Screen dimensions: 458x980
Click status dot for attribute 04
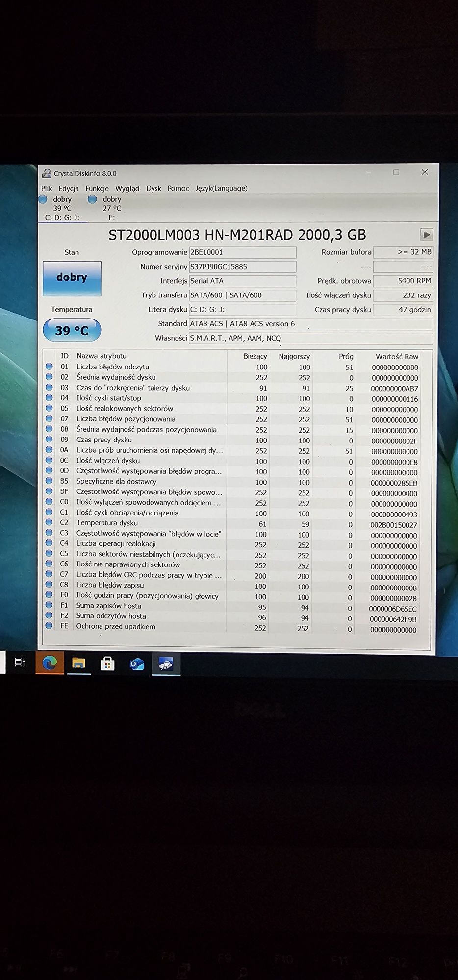(49, 398)
